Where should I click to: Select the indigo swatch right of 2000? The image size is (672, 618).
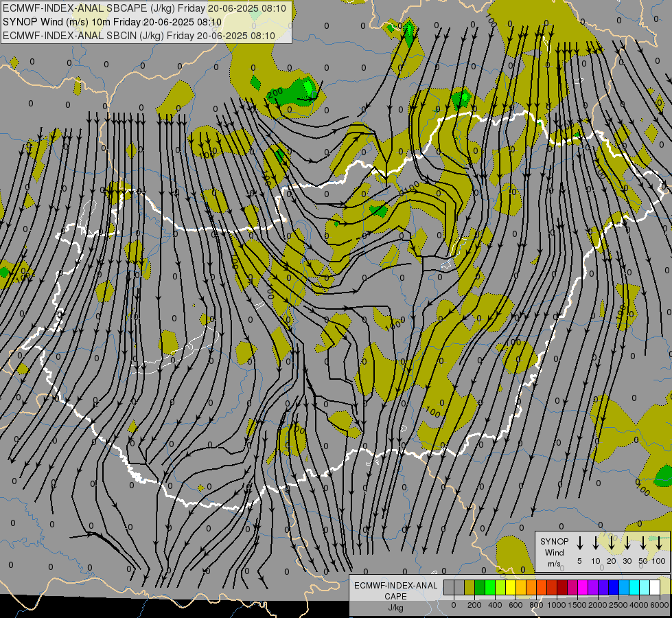click(x=603, y=587)
